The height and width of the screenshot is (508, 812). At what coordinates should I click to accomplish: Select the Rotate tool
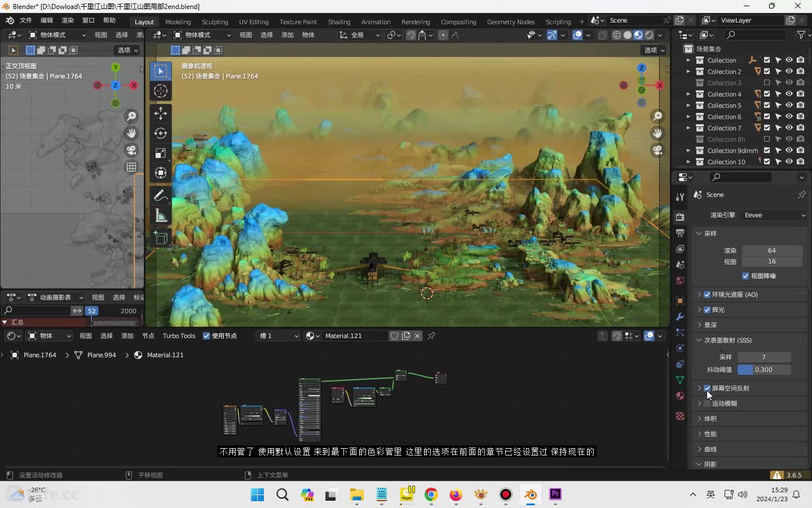[161, 133]
